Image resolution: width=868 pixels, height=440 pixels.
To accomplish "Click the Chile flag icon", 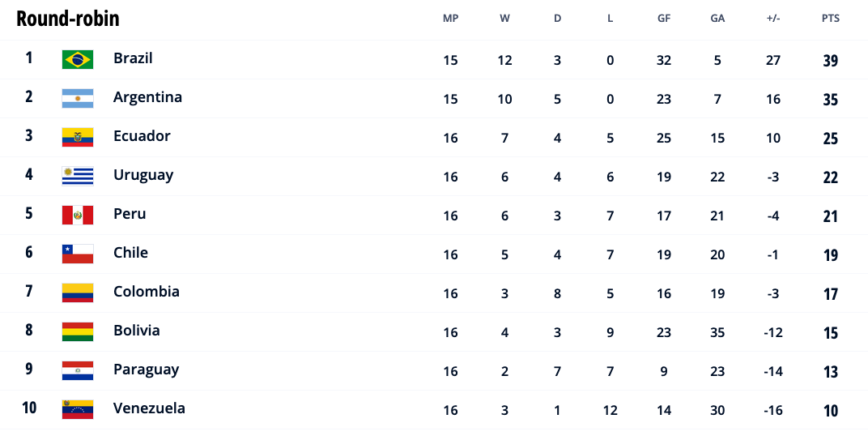I will pyautogui.click(x=78, y=254).
